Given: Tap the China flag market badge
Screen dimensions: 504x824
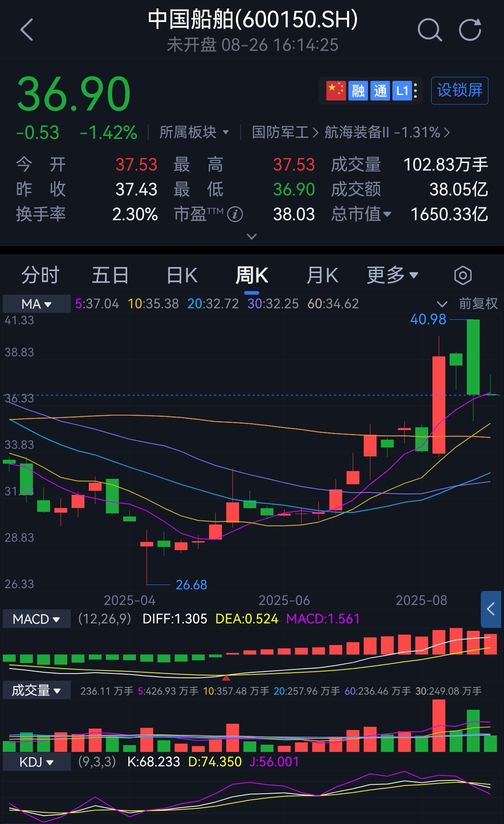Looking at the screenshot, I should [336, 91].
